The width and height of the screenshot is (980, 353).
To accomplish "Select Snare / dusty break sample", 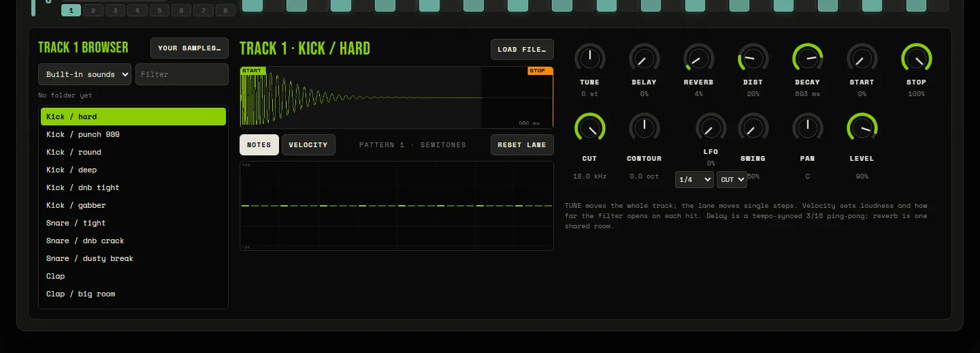I will coord(133,258).
